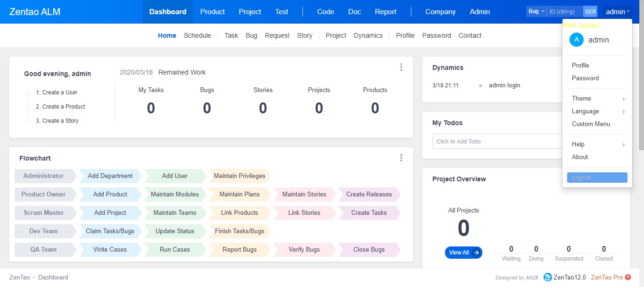Switch to the Schedule sub-menu item
Screen dimensions: 644x288
point(197,35)
